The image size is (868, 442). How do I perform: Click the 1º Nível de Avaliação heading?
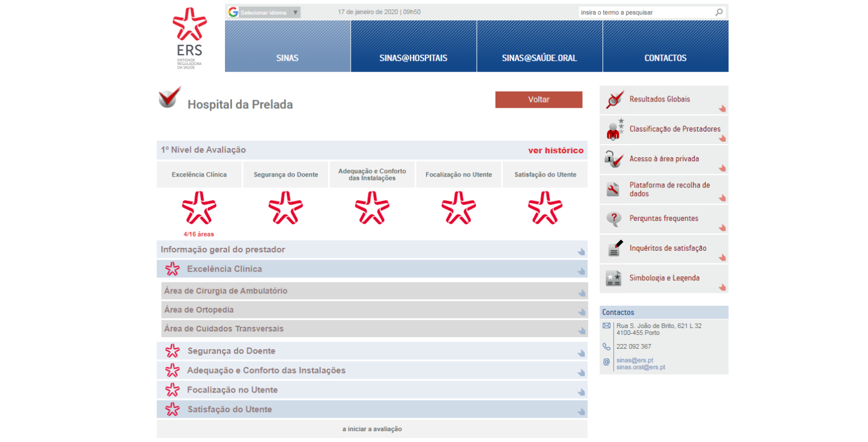tap(203, 150)
